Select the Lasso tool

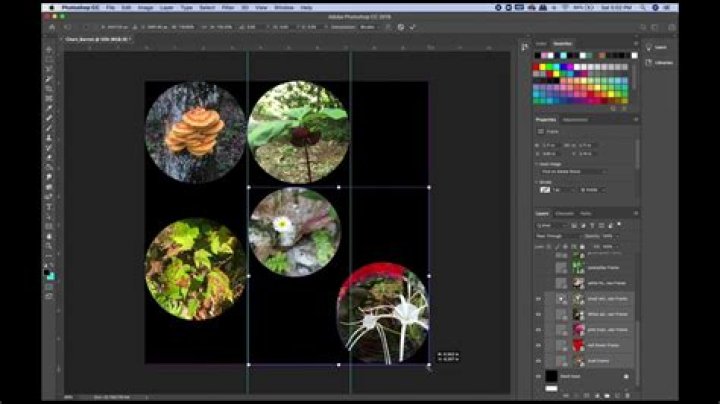pyautogui.click(x=49, y=69)
